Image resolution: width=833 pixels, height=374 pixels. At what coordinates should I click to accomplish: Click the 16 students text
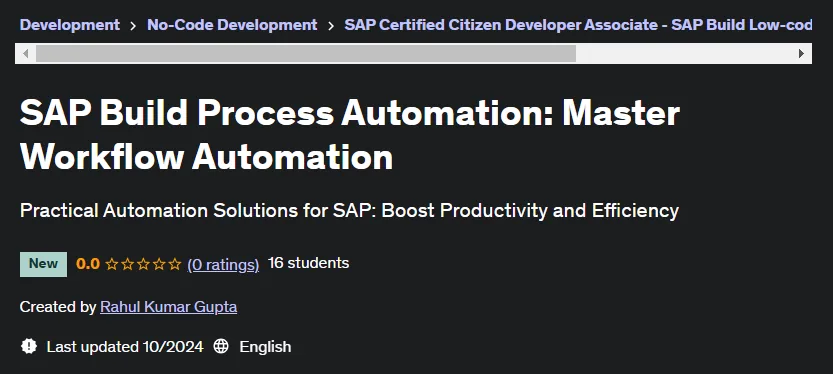[309, 263]
